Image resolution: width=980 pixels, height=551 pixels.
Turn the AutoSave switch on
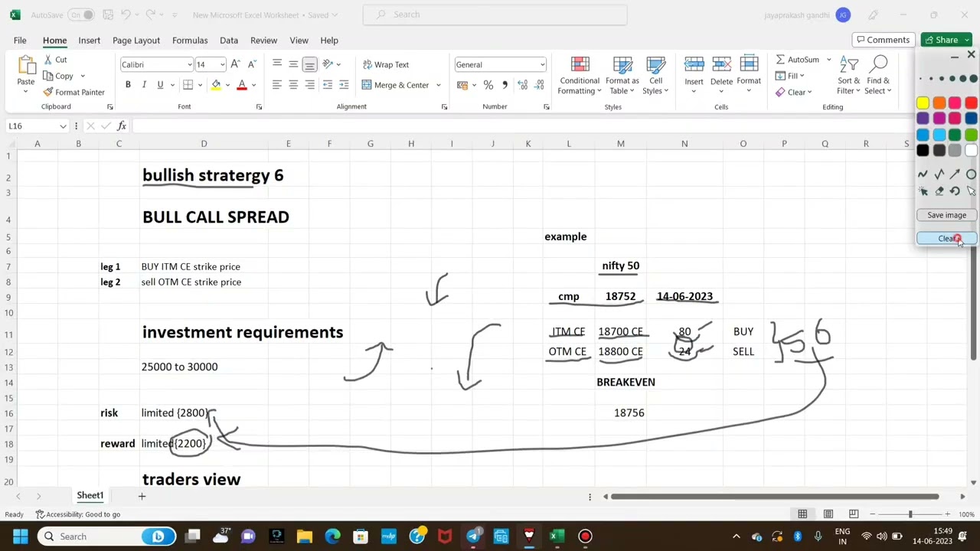coord(80,15)
